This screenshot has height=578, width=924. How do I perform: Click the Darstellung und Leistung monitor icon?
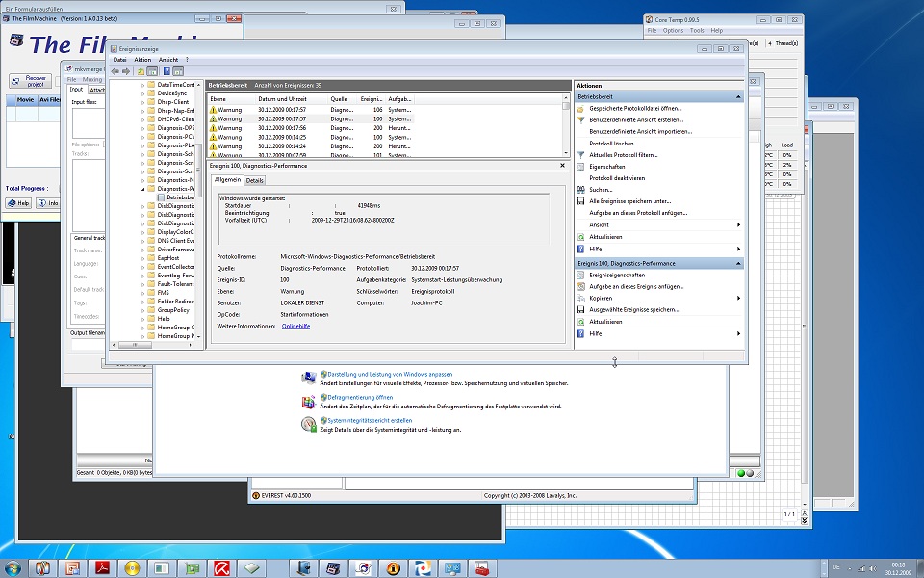(x=309, y=378)
